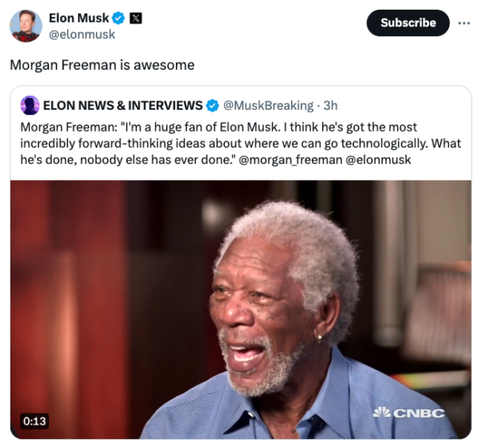Viewport: 478px width, 448px height.
Task: Click the "Morgan Freeman is awesome" post text
Action: click(x=102, y=65)
